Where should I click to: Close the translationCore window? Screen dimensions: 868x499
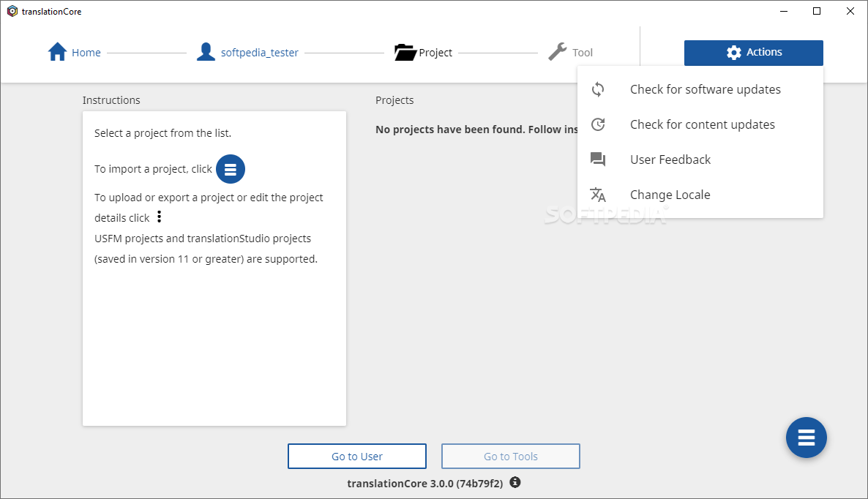pyautogui.click(x=850, y=11)
